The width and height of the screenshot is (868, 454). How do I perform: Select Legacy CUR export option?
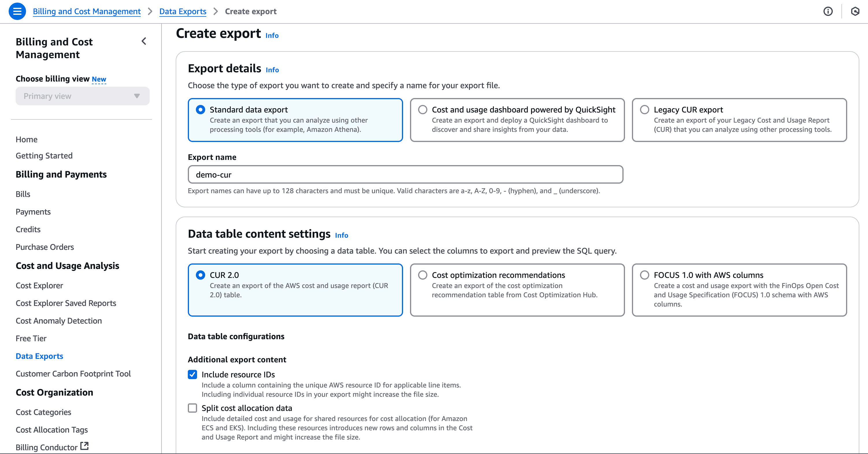point(645,109)
